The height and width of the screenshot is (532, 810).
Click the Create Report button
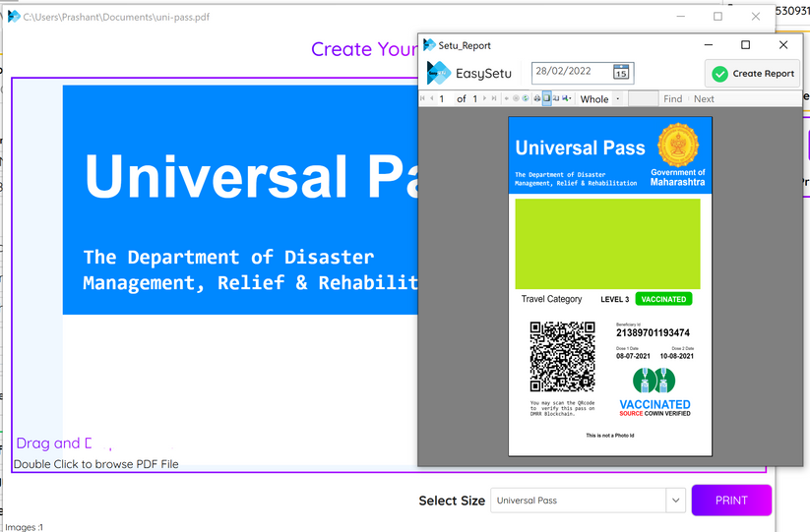(x=753, y=74)
